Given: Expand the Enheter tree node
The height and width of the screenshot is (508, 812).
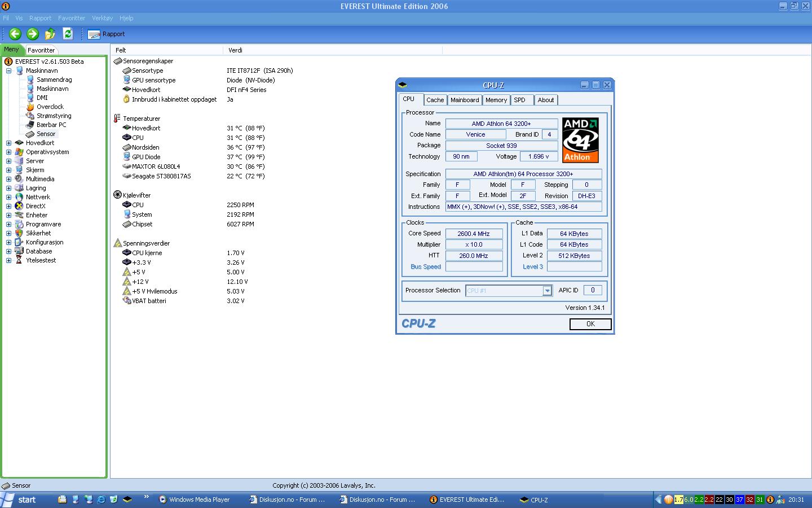Looking at the screenshot, I should 8,215.
